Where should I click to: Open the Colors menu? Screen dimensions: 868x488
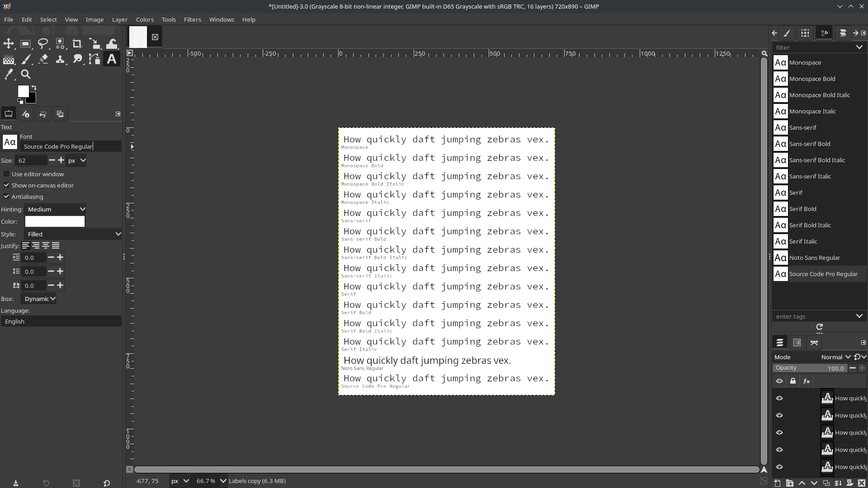point(145,19)
